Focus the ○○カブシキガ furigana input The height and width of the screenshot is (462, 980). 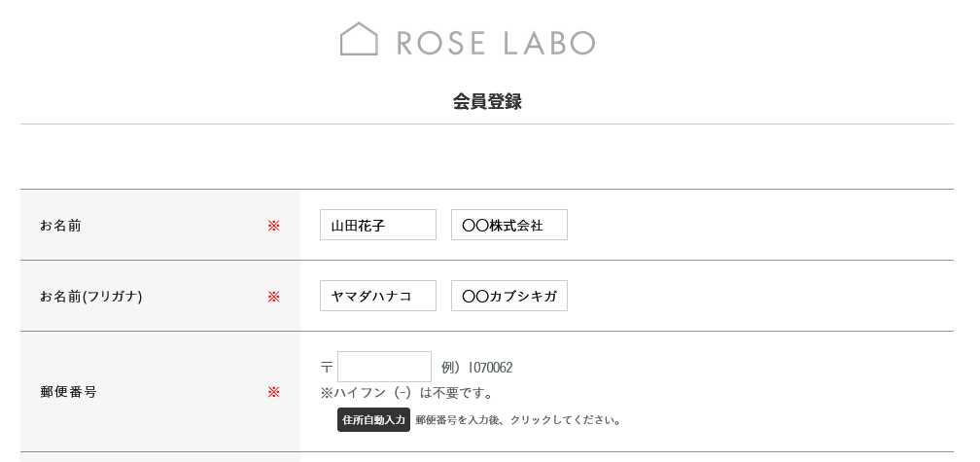tap(508, 296)
